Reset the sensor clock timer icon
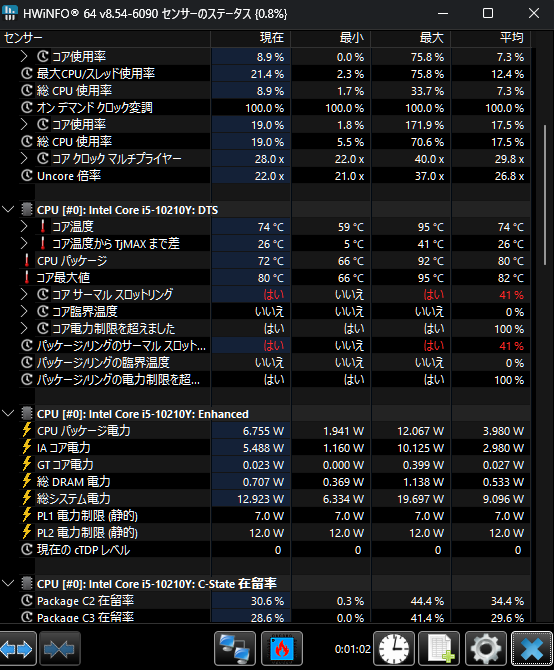The image size is (554, 670). 394,649
